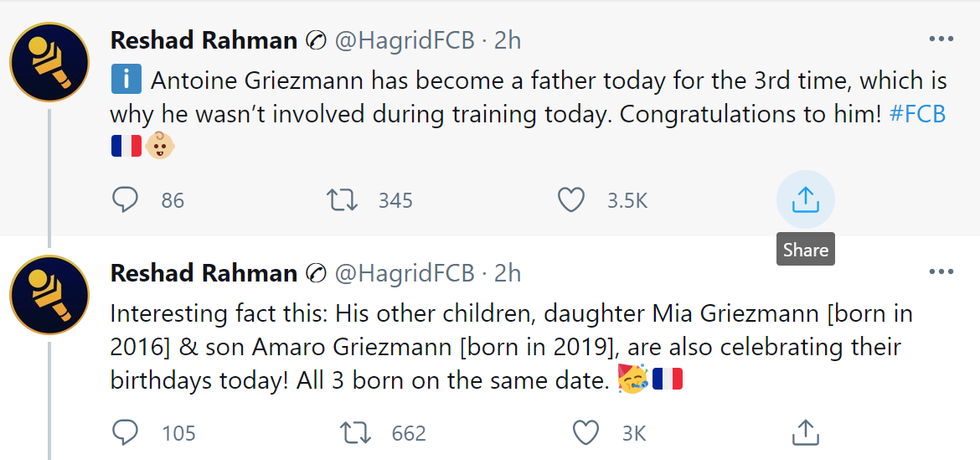
Task: Click the @HagridFCB handle on first tweet
Action: pyautogui.click(x=404, y=41)
